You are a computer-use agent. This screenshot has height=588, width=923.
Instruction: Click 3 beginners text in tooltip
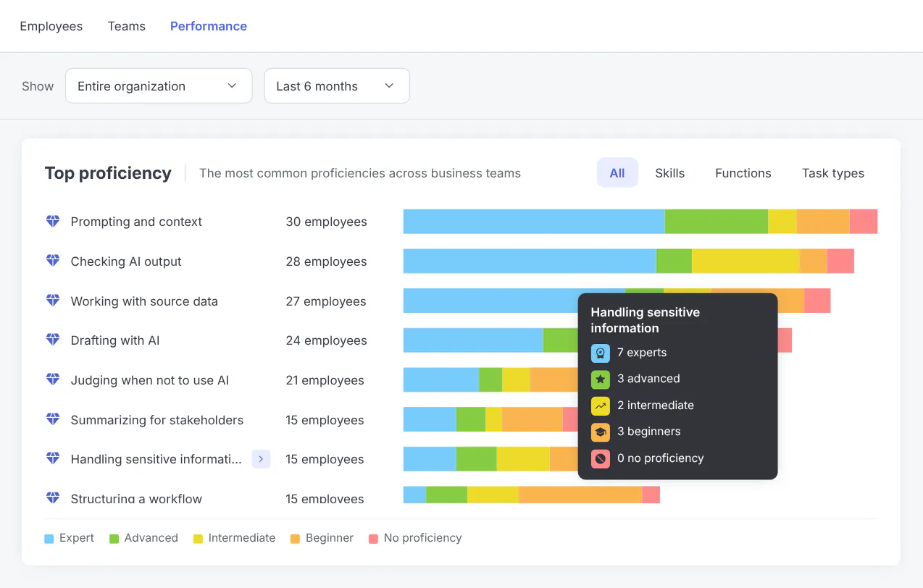(x=649, y=432)
